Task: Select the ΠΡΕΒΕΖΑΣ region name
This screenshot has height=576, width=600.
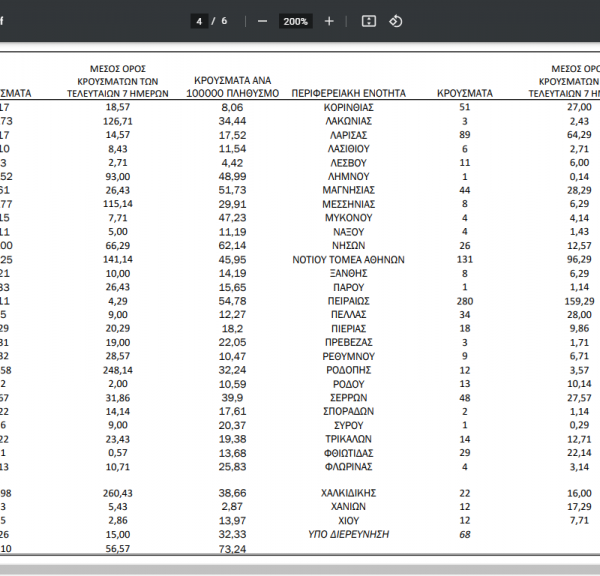Action: pyautogui.click(x=349, y=342)
